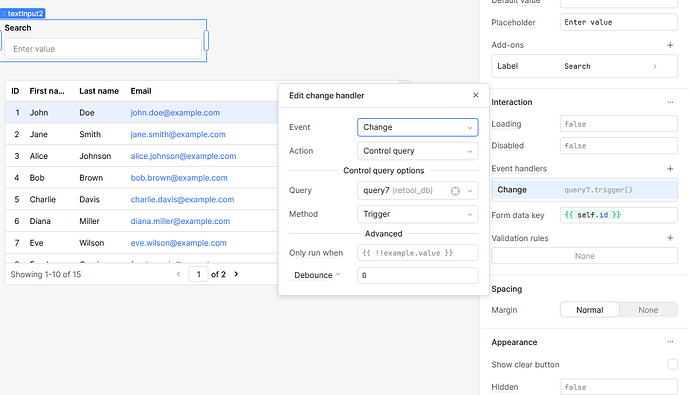This screenshot has width=690, height=395.
Task: Expand the Debounce option dropdown
Action: coord(317,275)
